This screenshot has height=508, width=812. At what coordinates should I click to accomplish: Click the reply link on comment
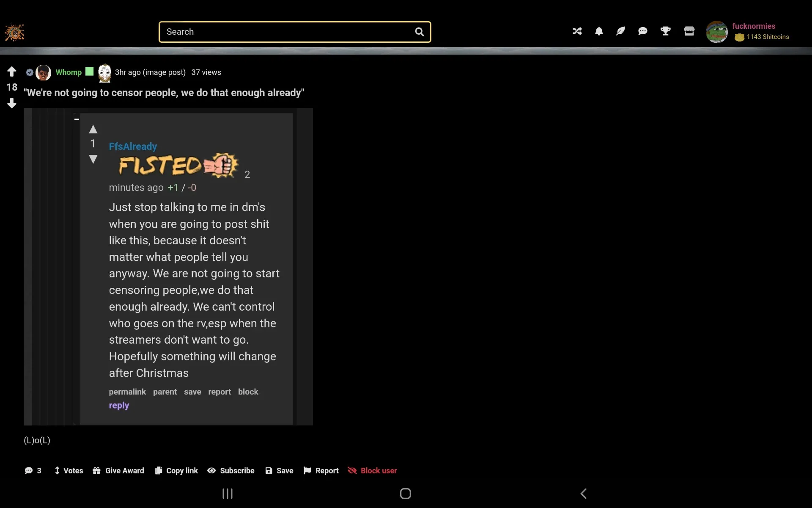(x=119, y=405)
